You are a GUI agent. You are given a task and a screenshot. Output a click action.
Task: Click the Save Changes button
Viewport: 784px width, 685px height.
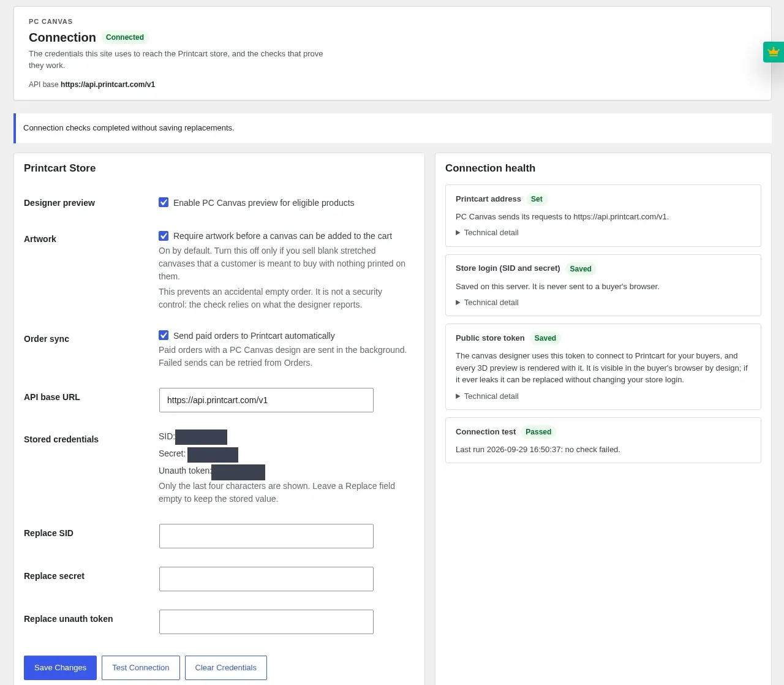tap(60, 668)
